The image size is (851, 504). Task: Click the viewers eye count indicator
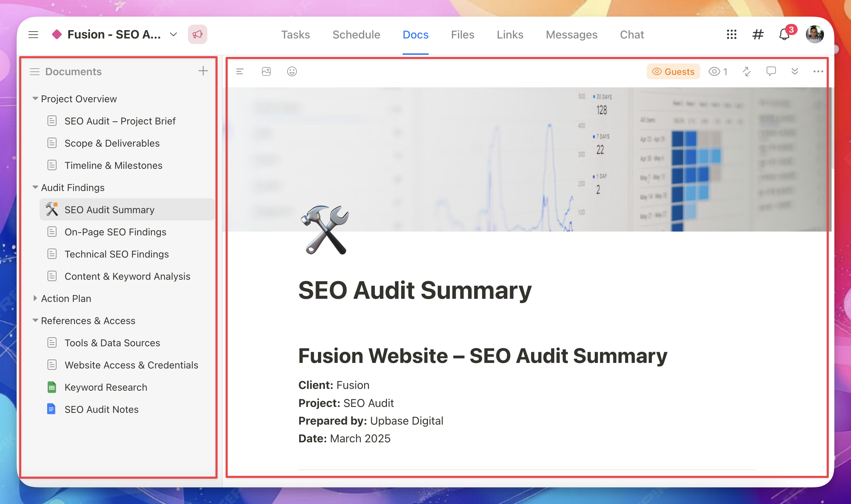click(718, 71)
